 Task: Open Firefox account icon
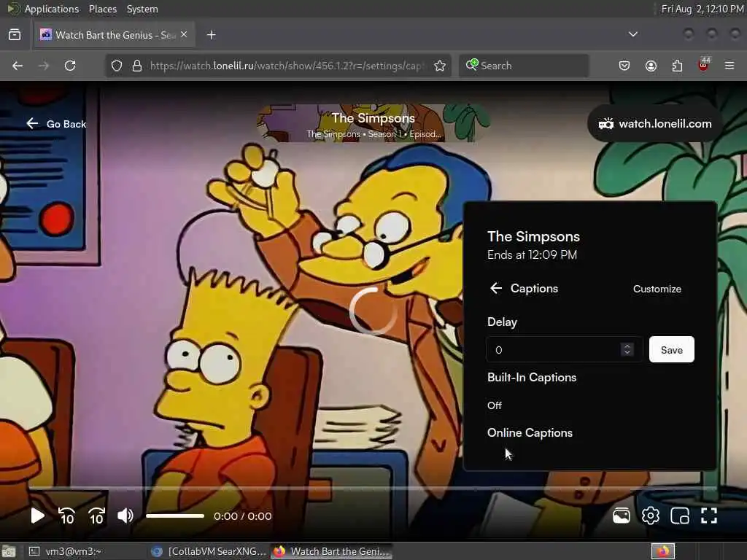click(651, 66)
